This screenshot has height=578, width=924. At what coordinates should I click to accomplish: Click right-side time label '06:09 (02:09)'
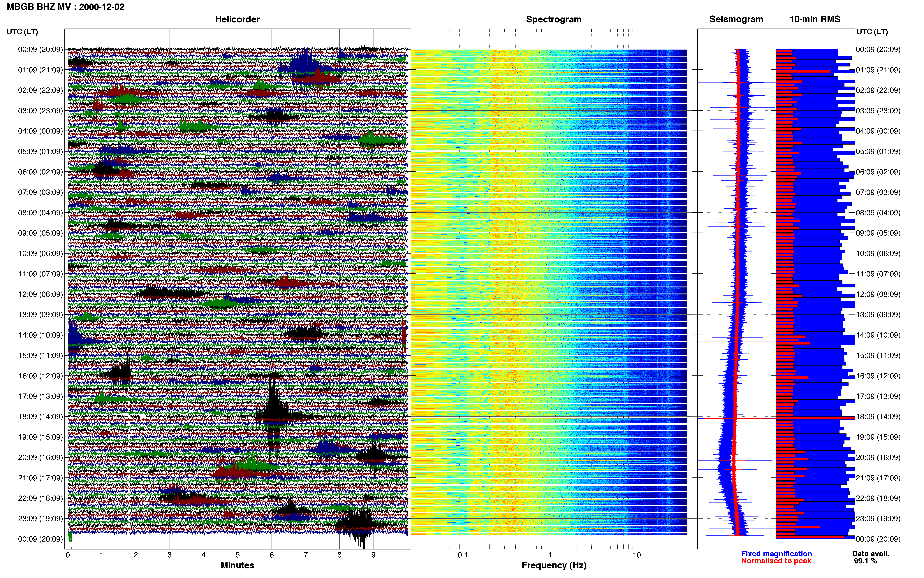pyautogui.click(x=878, y=172)
